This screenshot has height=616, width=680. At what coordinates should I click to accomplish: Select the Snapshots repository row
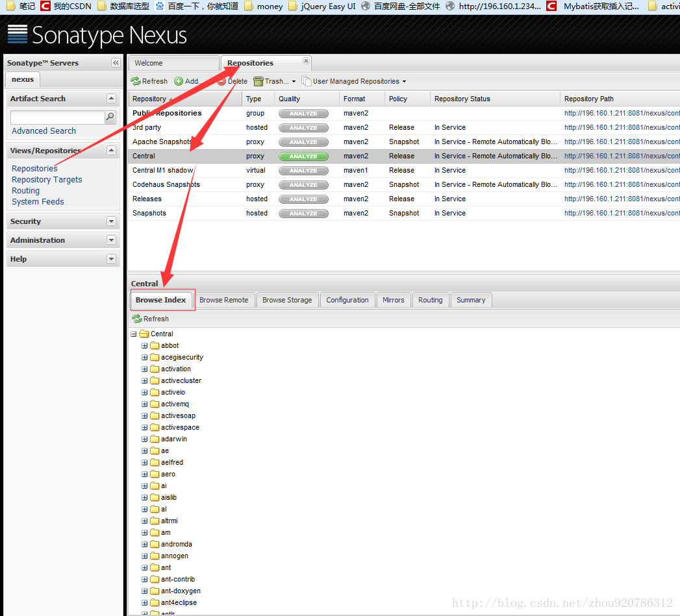point(404,214)
